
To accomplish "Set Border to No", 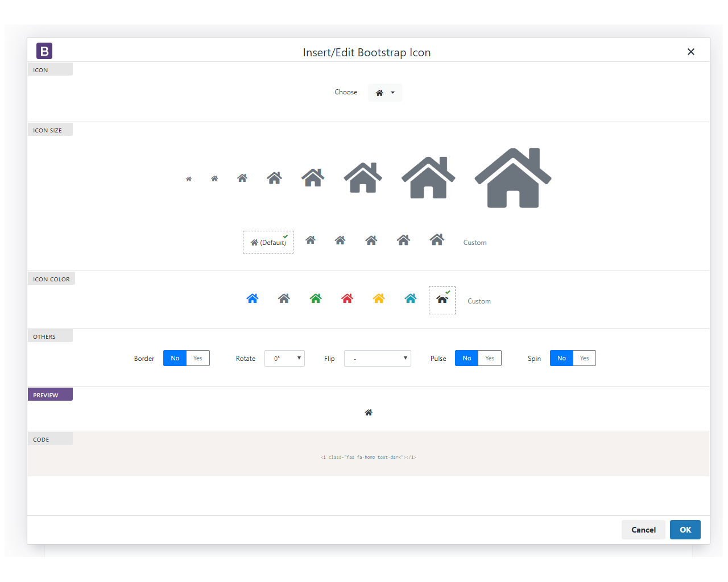I will pyautogui.click(x=175, y=358).
